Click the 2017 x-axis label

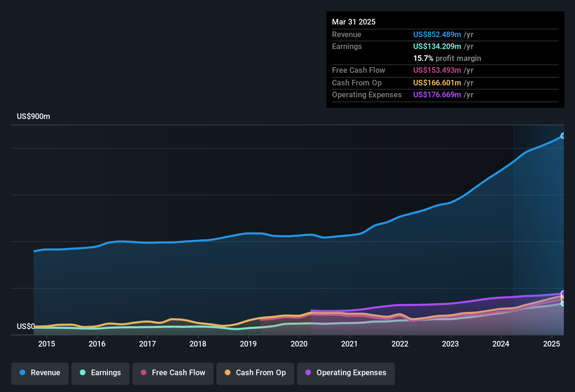tap(147, 344)
